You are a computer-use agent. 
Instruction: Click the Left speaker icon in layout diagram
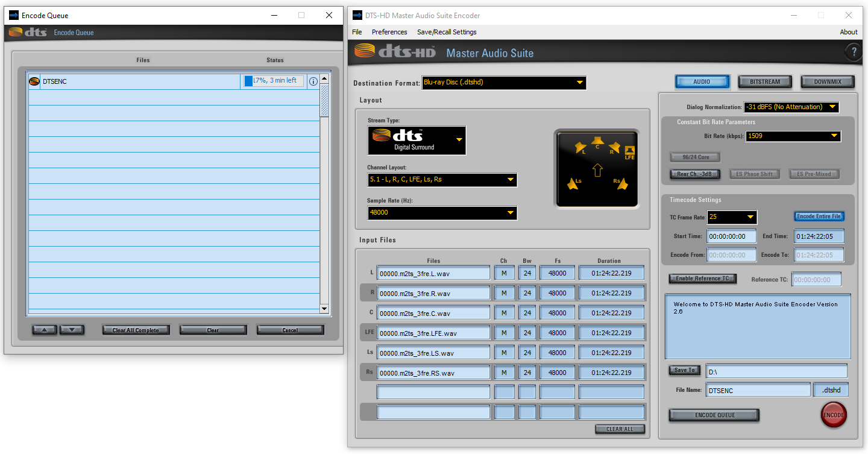click(581, 148)
